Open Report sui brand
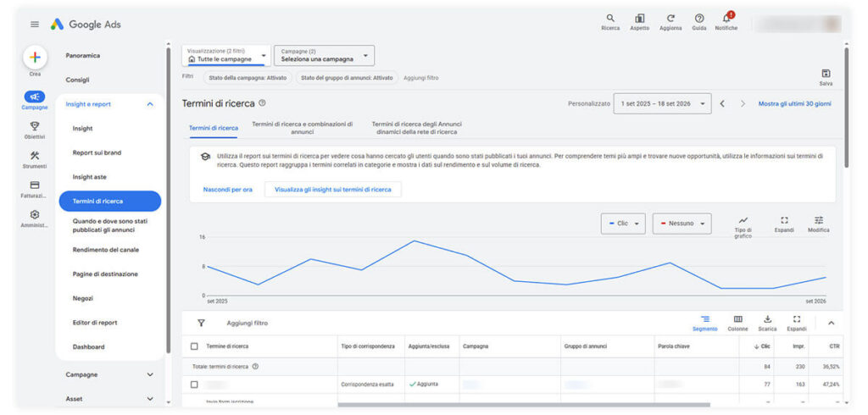The image size is (868, 415). [97, 152]
